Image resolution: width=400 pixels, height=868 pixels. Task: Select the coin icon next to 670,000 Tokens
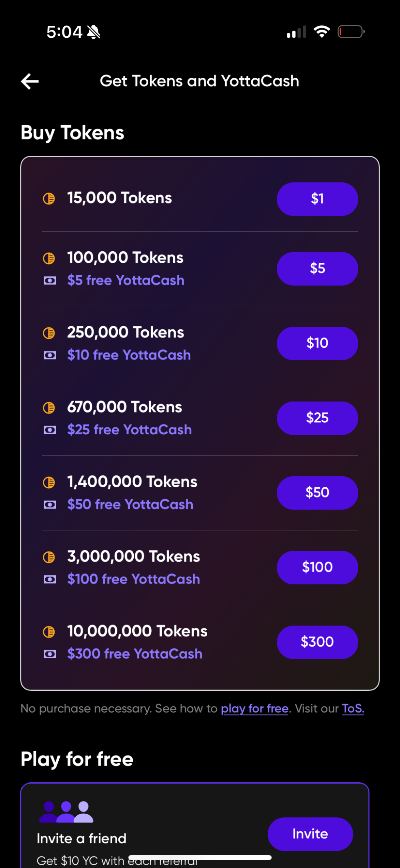50,407
